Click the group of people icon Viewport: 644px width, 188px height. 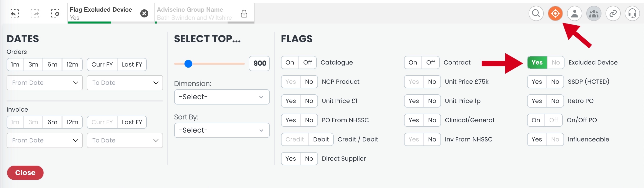pyautogui.click(x=594, y=13)
